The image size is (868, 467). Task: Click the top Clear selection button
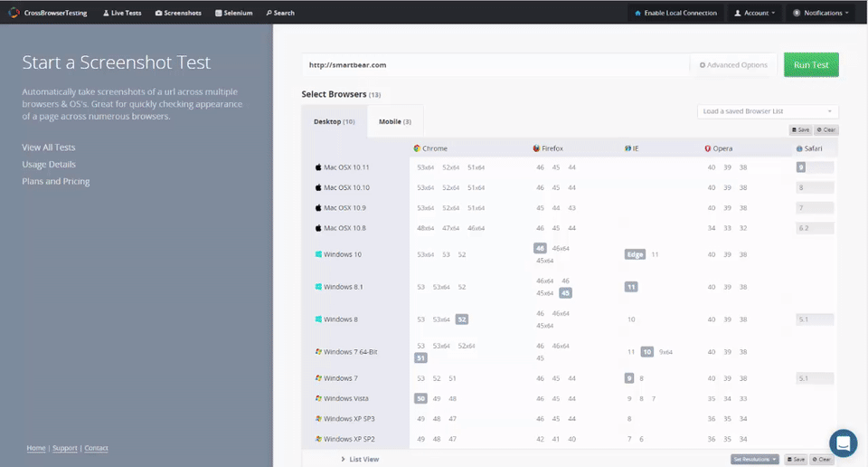[826, 129]
